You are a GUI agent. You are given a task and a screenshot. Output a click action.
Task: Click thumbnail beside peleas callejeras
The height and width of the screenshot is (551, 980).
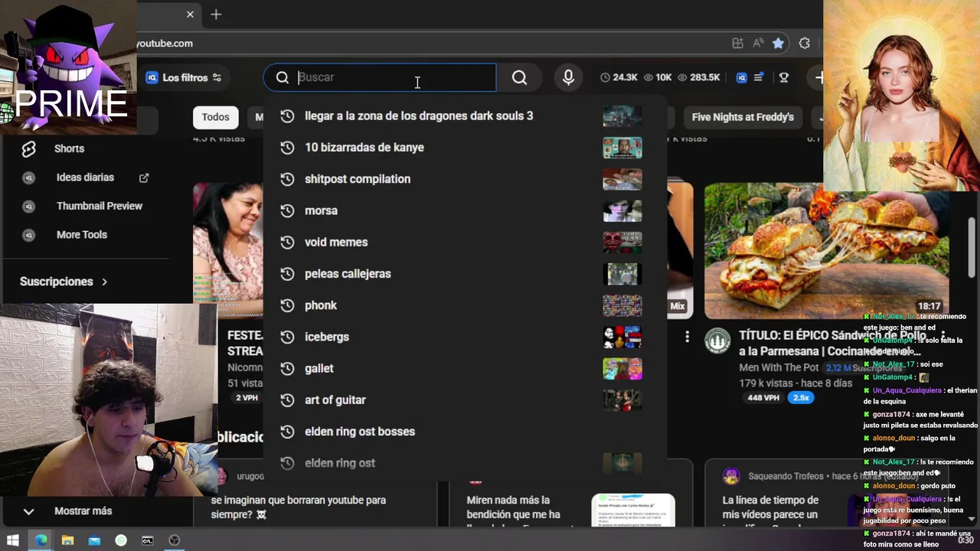click(622, 274)
